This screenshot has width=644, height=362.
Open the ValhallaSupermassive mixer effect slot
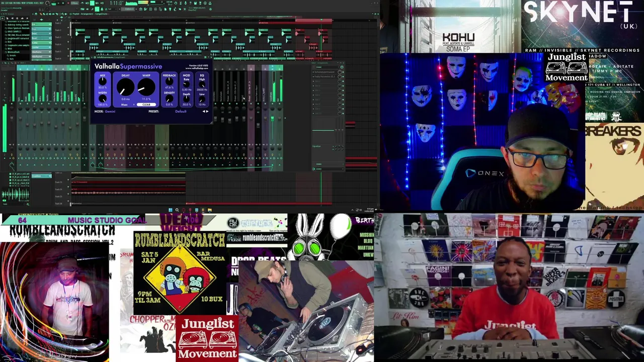(325, 72)
